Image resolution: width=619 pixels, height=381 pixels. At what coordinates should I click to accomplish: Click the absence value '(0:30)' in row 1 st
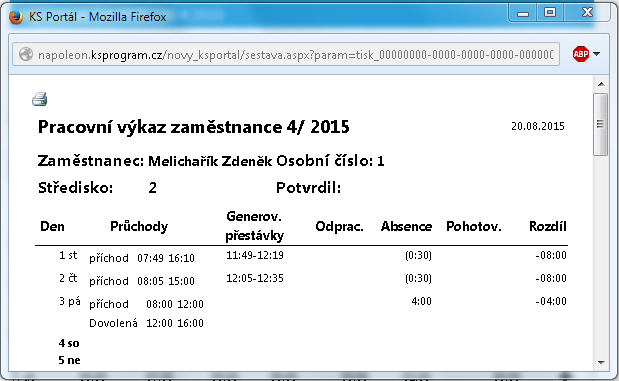pos(418,255)
